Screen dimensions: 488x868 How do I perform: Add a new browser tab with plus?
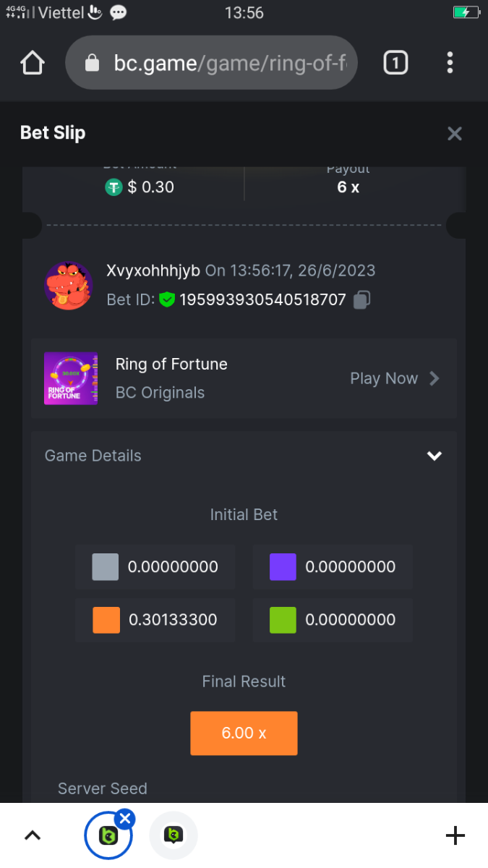(x=455, y=836)
